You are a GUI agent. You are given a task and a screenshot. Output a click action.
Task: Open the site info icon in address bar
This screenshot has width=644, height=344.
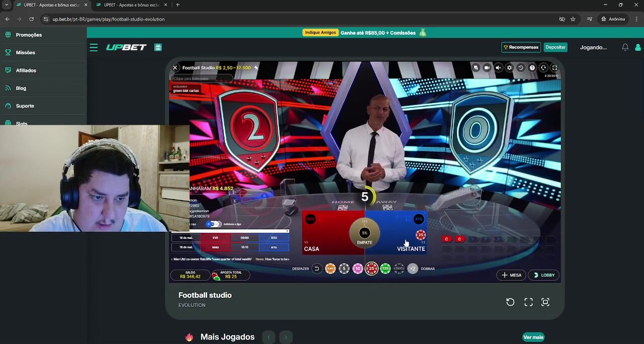click(x=46, y=19)
